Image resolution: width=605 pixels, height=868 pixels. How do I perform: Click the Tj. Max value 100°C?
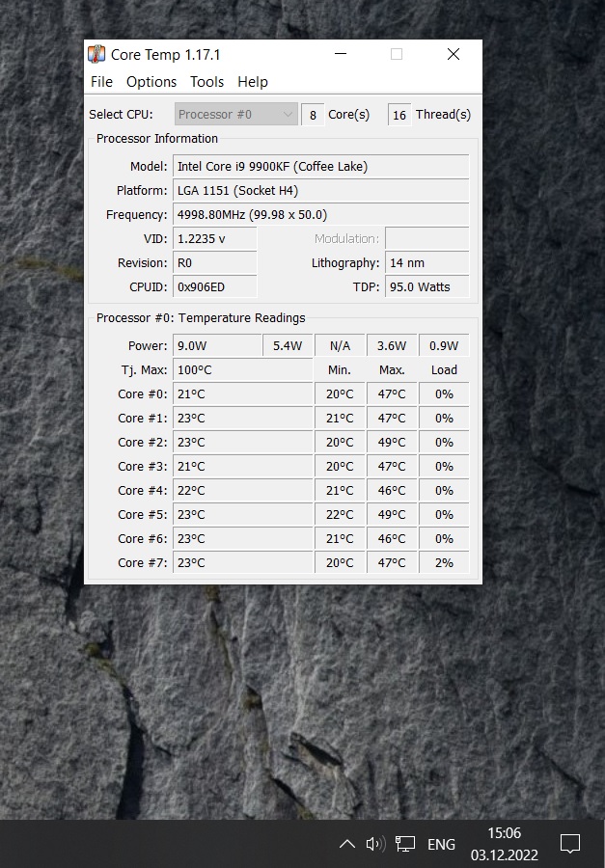coord(242,369)
